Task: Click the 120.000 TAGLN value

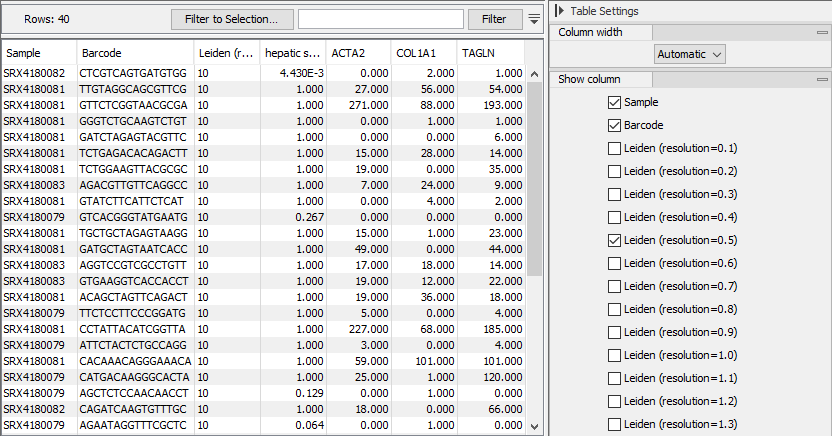Action: tap(502, 377)
